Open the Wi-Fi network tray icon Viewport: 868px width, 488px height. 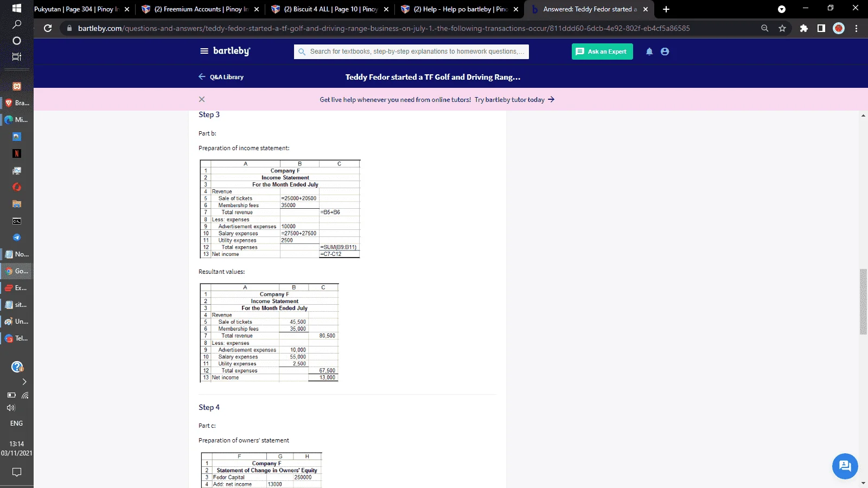25,395
